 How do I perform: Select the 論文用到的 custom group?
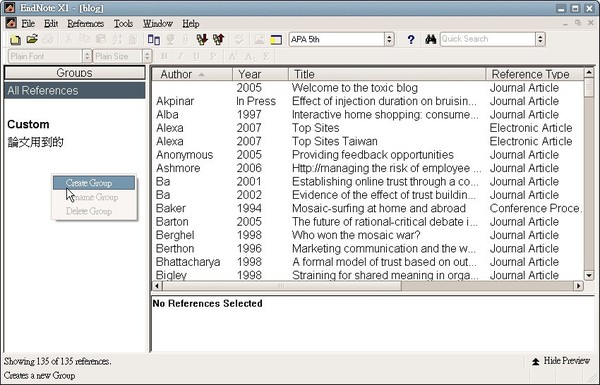(x=35, y=142)
